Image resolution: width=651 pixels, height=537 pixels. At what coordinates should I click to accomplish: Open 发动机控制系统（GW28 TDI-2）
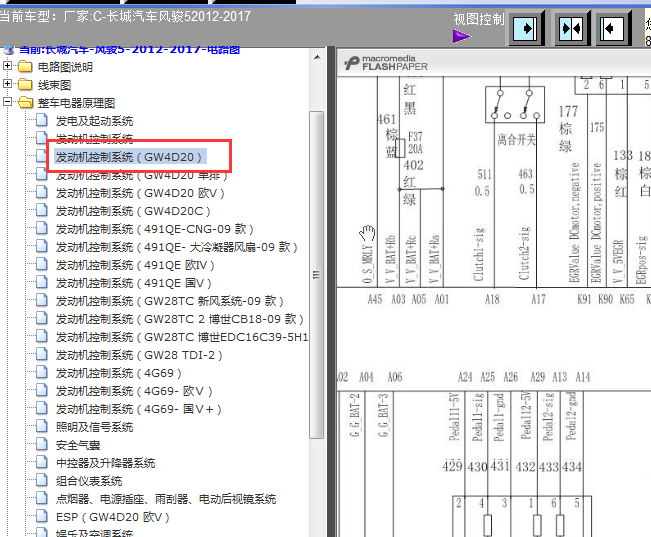pos(139,355)
